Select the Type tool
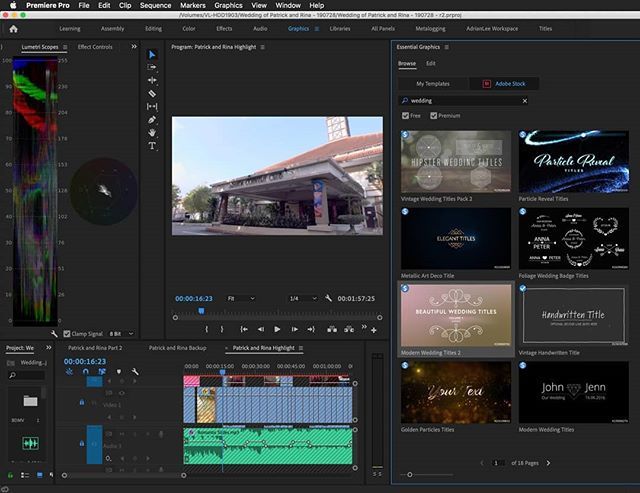This screenshot has width=640, height=493. click(152, 146)
